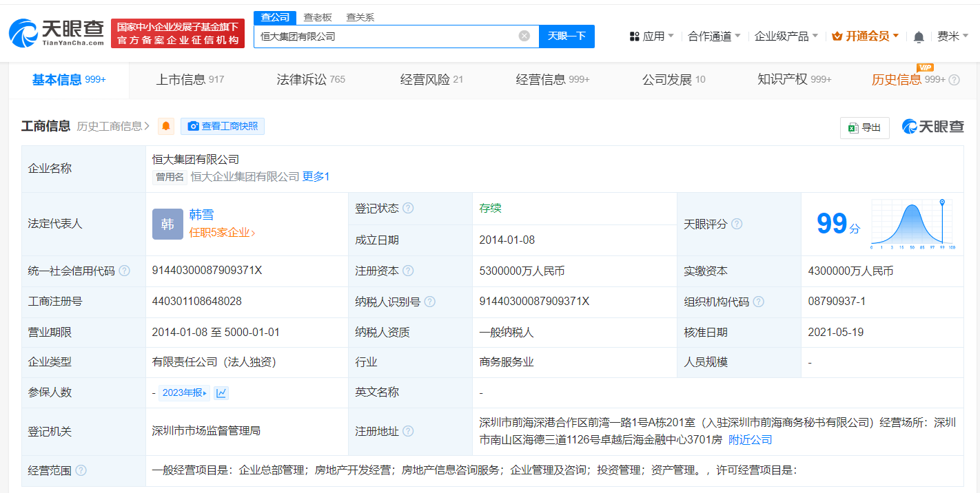Open the notification bell icon

point(919,36)
